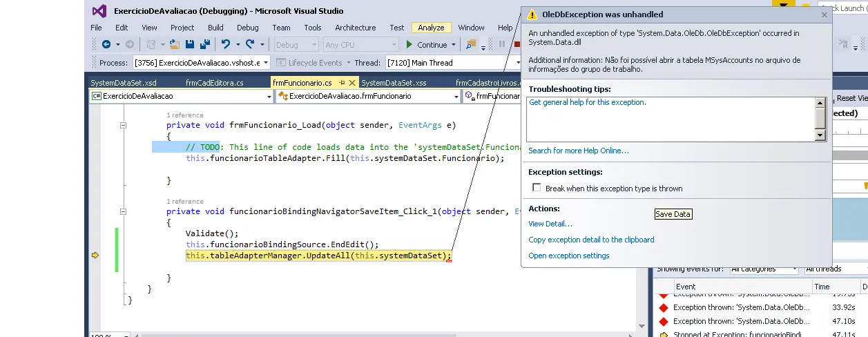Click the Undo arrow icon

coord(225,45)
